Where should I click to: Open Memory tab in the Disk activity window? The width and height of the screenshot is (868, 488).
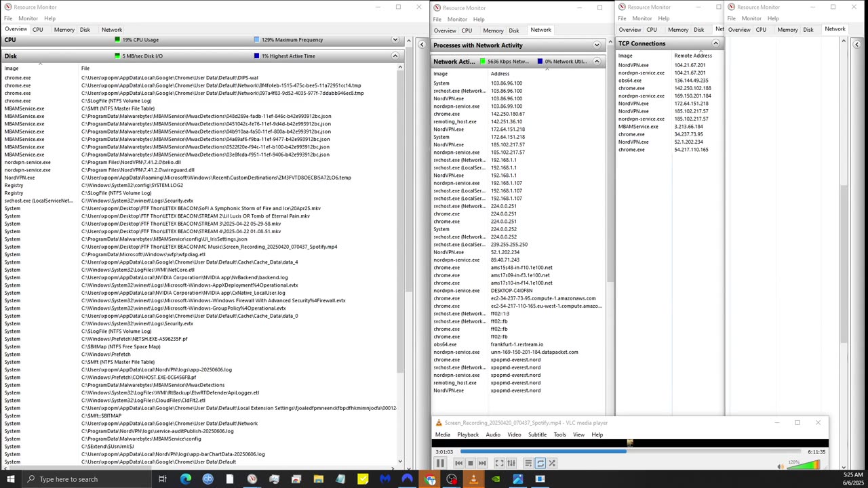click(x=64, y=30)
